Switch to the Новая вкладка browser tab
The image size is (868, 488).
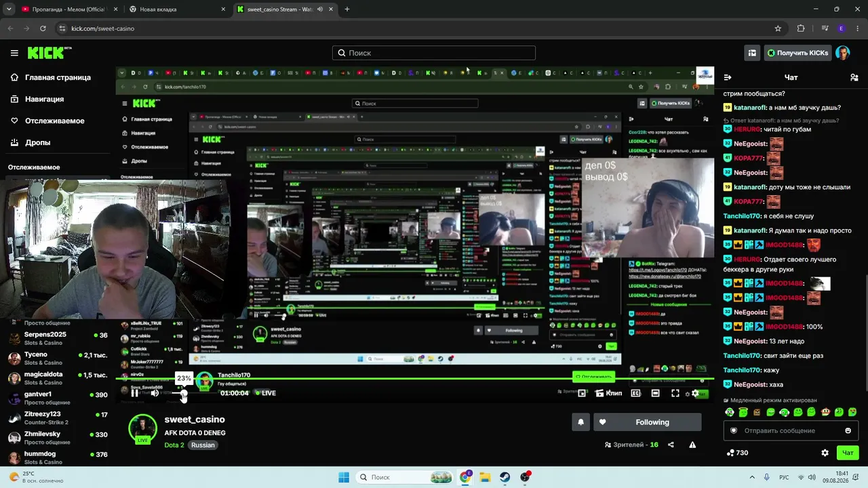point(178,9)
